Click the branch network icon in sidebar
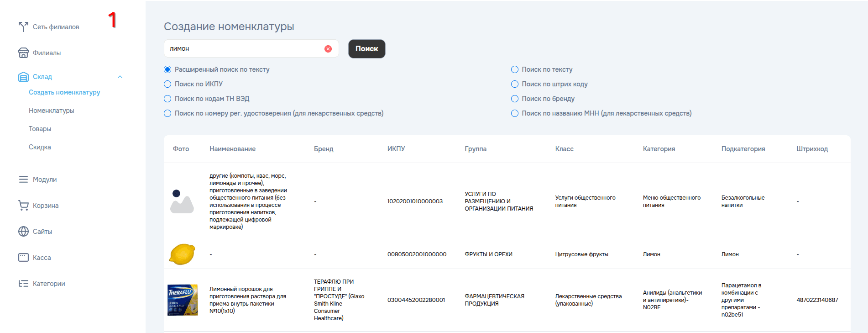The height and width of the screenshot is (333, 868). pos(23,27)
